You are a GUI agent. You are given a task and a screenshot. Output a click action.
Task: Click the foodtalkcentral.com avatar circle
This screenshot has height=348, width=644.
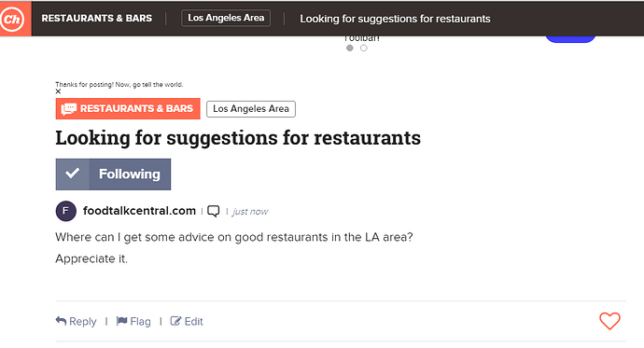[65, 211]
